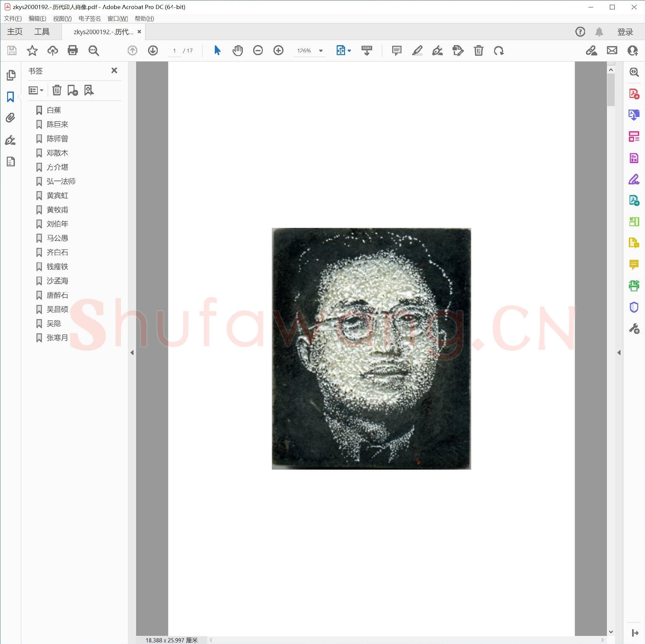Screen dimensions: 645x644
Task: Open the search magnifier tool
Action: 94,51
